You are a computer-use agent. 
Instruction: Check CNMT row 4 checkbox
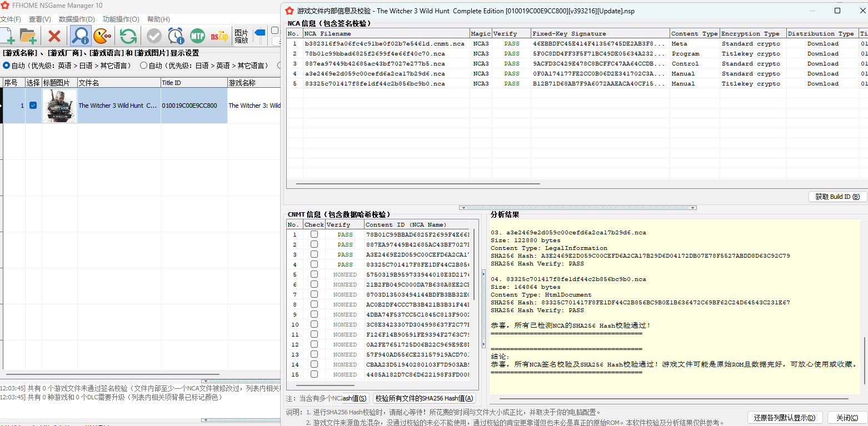314,264
